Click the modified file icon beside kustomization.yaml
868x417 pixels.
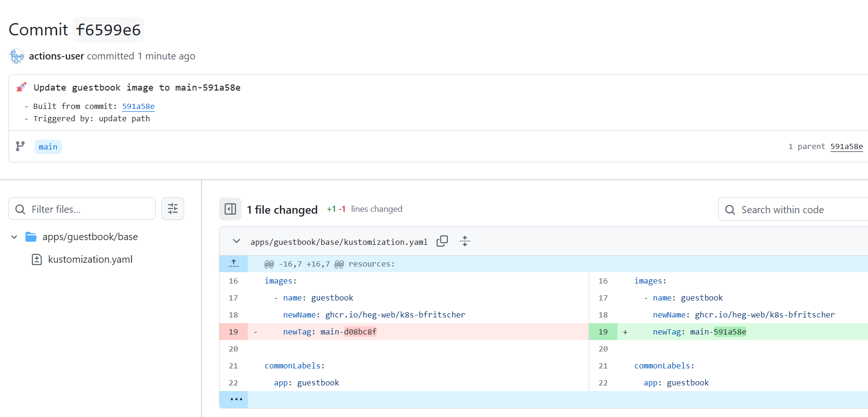click(37, 259)
